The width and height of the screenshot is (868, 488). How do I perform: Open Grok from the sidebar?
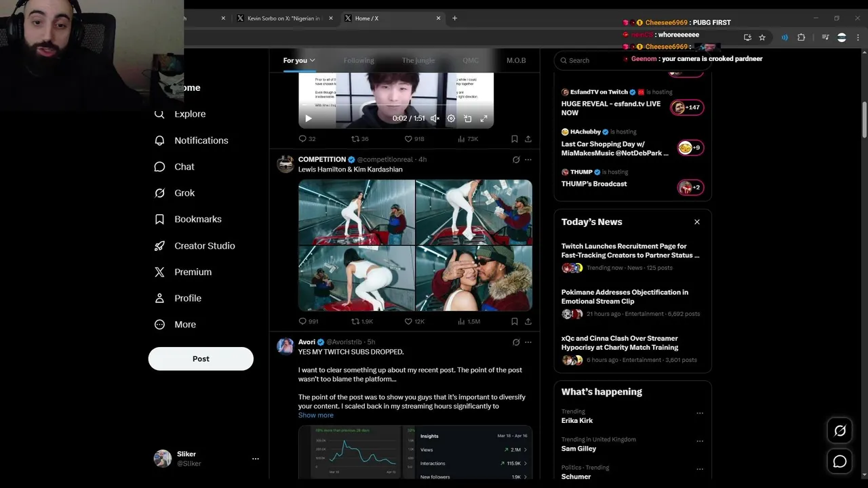pos(175,193)
